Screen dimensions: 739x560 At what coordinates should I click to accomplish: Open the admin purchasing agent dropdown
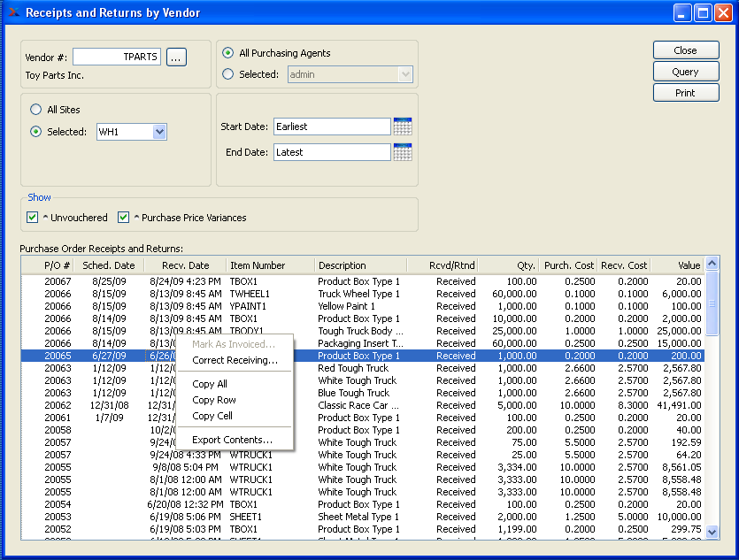tap(405, 74)
